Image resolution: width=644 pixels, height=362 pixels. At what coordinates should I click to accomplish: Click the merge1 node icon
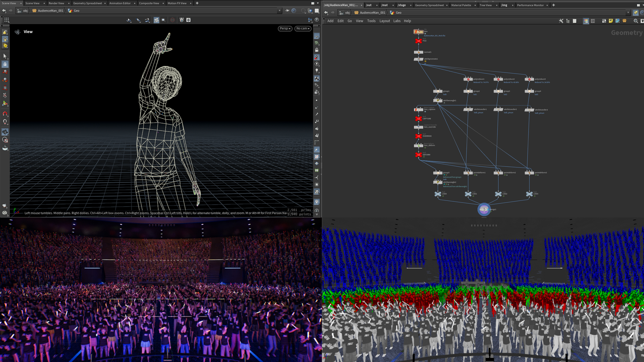click(484, 209)
